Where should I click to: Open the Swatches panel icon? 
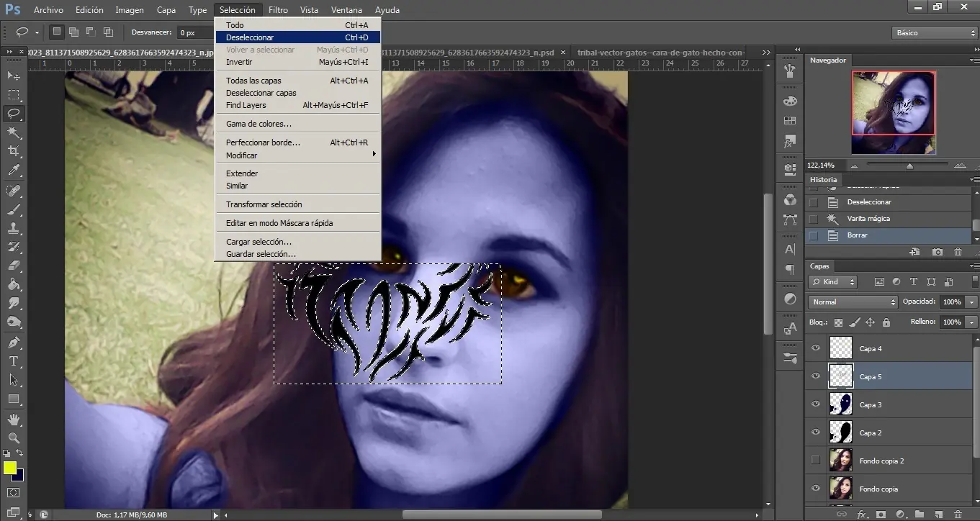790,120
